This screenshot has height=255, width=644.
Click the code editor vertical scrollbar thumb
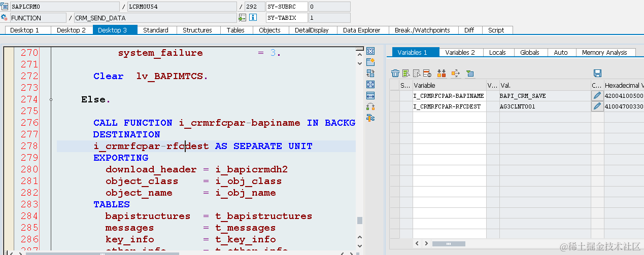pos(360,220)
